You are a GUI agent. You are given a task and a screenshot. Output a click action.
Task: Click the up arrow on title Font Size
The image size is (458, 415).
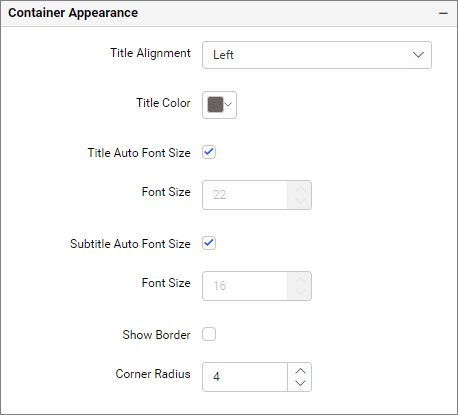pyautogui.click(x=300, y=189)
